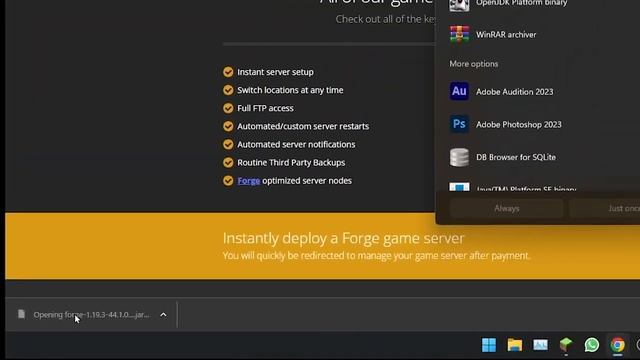Choose Adobe Photoshop 2023 to open file
The width and height of the screenshot is (640, 360).
point(544,124)
